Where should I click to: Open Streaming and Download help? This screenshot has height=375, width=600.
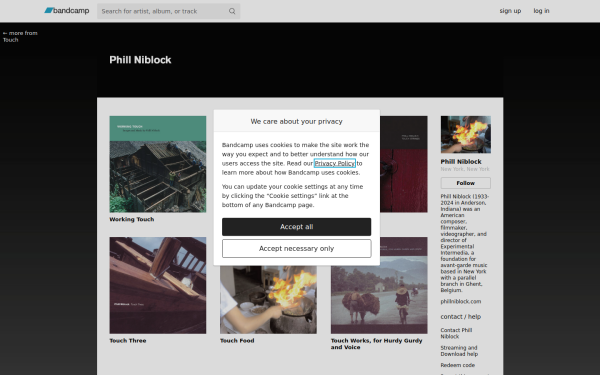click(459, 351)
